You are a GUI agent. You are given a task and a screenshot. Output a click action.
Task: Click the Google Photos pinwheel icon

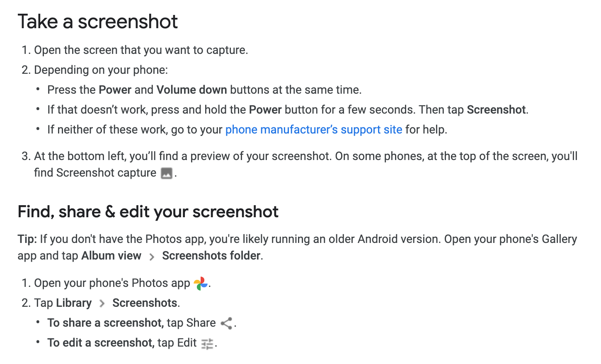coord(201,284)
